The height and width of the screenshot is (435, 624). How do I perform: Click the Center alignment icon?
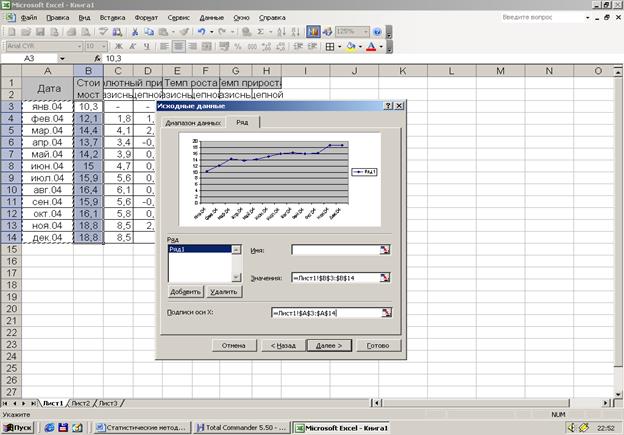tap(180, 46)
